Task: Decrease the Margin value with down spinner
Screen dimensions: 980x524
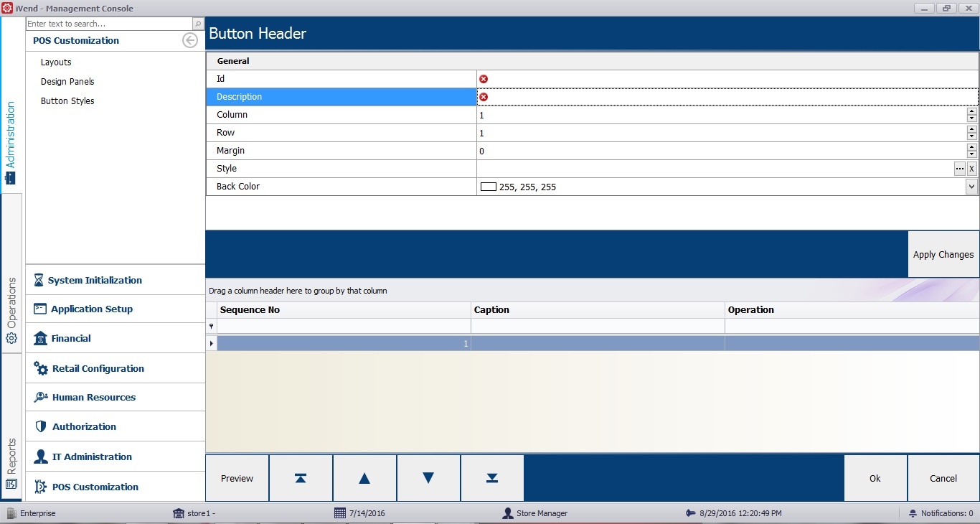Action: point(971,154)
